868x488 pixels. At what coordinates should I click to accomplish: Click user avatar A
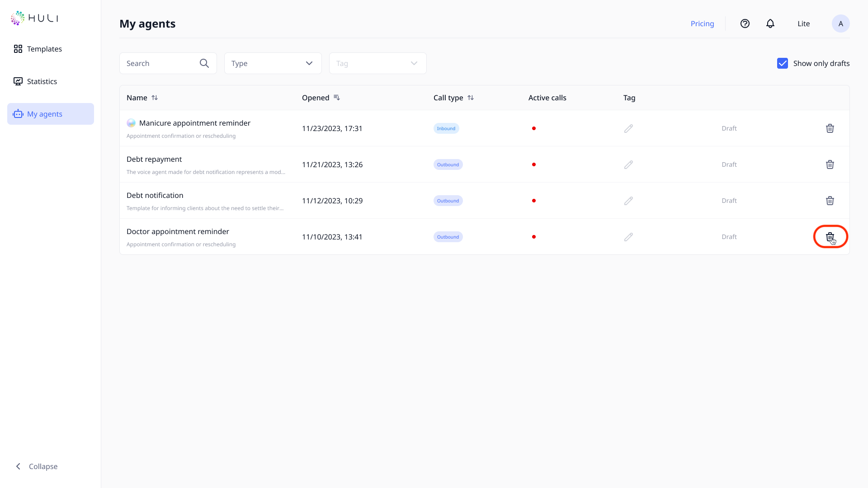point(840,23)
